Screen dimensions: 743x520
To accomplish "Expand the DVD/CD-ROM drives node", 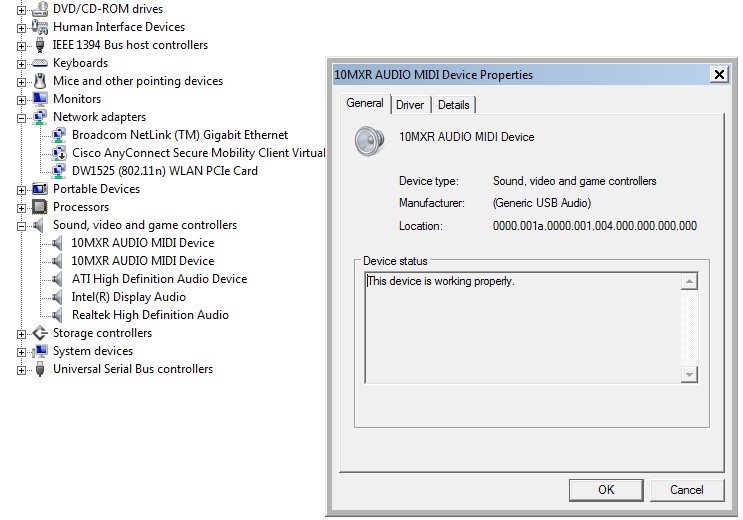I will (21, 10).
